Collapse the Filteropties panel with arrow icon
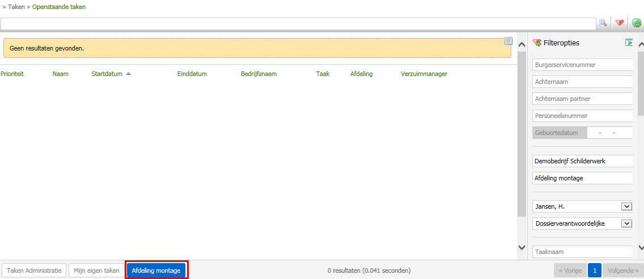 (x=629, y=43)
